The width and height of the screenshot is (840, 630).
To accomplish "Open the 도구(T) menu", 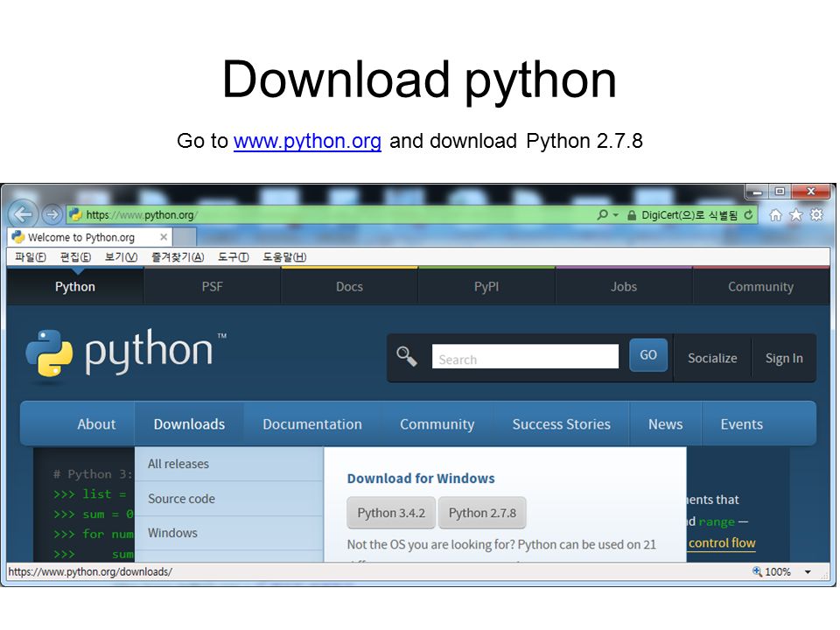I will (x=233, y=257).
